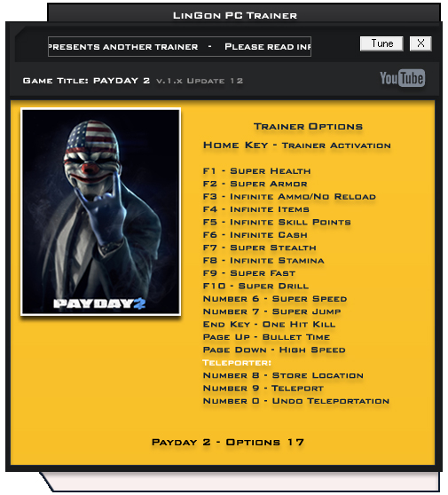Click Number 7 Super Jump line
Screen dimensions: 448x495
(x=271, y=311)
